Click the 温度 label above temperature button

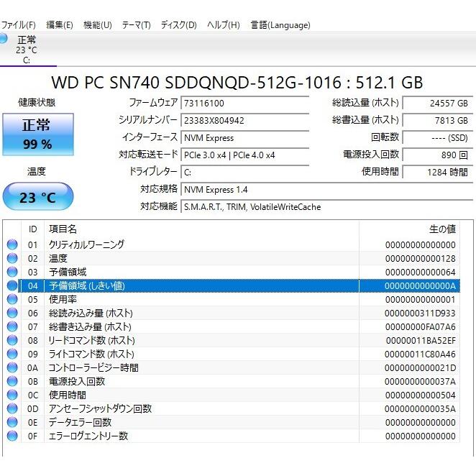click(x=37, y=171)
